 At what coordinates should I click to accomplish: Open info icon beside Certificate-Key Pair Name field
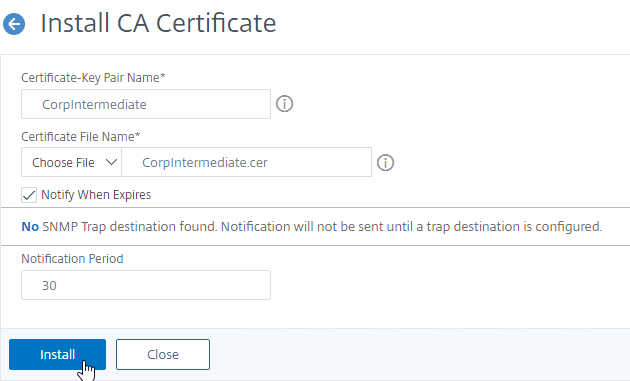pos(284,104)
